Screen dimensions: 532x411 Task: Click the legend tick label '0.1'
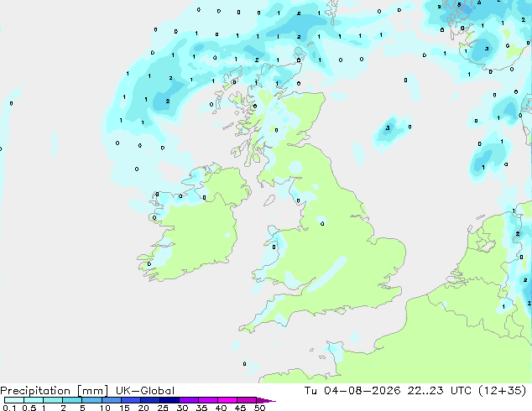(x=9, y=408)
